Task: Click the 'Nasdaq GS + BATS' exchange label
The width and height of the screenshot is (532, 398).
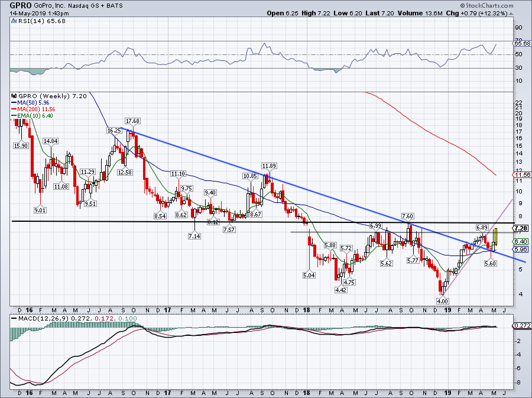Action: (x=95, y=6)
